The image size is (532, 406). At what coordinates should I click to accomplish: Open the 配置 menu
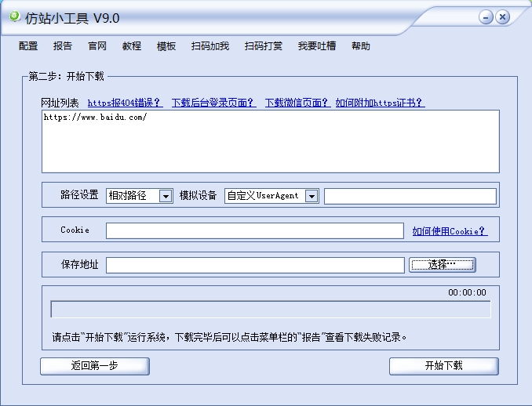tap(28, 46)
